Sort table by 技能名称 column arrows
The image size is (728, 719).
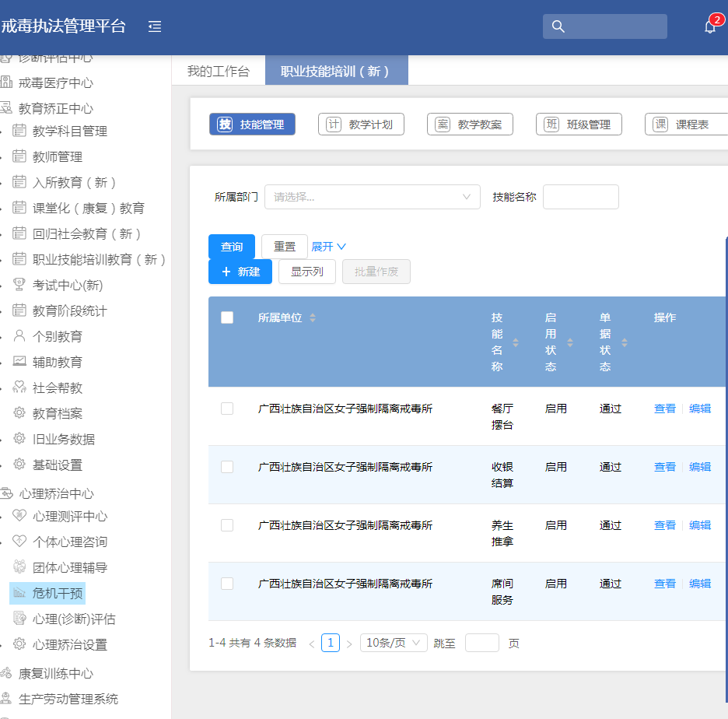(516, 343)
